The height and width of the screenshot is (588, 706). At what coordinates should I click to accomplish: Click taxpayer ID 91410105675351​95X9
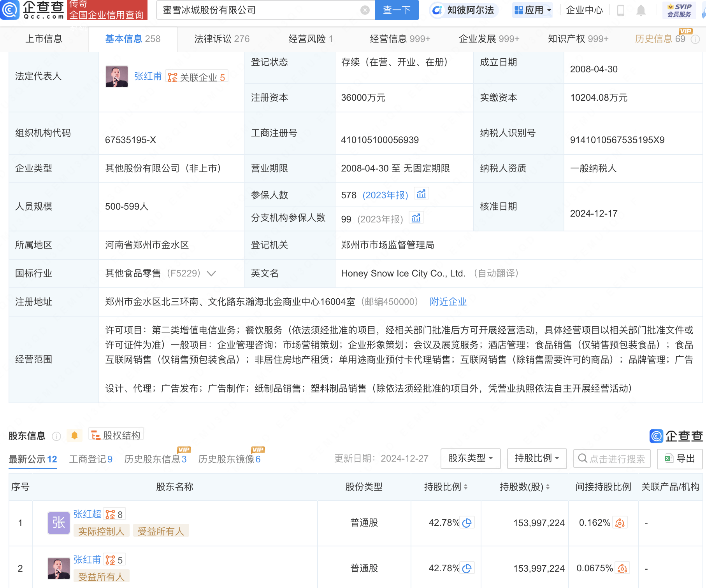pos(617,140)
